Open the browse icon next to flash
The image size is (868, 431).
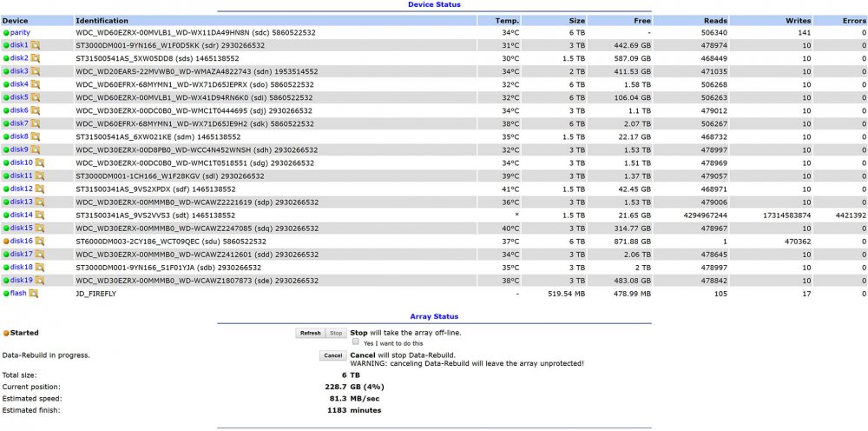point(33,294)
